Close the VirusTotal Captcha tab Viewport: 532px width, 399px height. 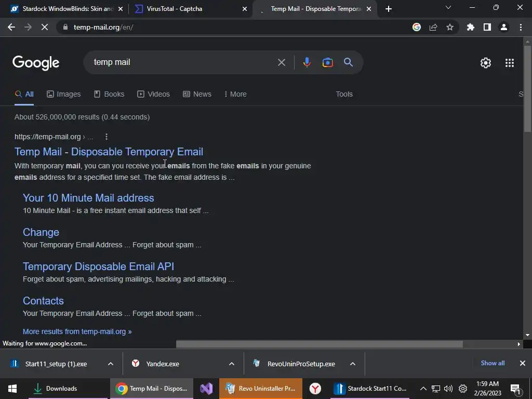[x=245, y=9]
